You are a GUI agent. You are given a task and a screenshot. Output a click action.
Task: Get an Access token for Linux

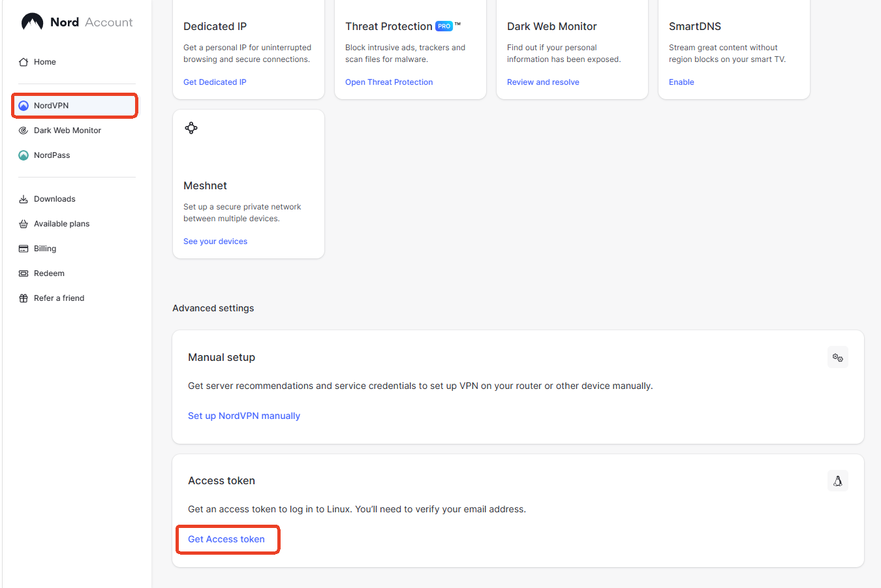click(x=227, y=539)
